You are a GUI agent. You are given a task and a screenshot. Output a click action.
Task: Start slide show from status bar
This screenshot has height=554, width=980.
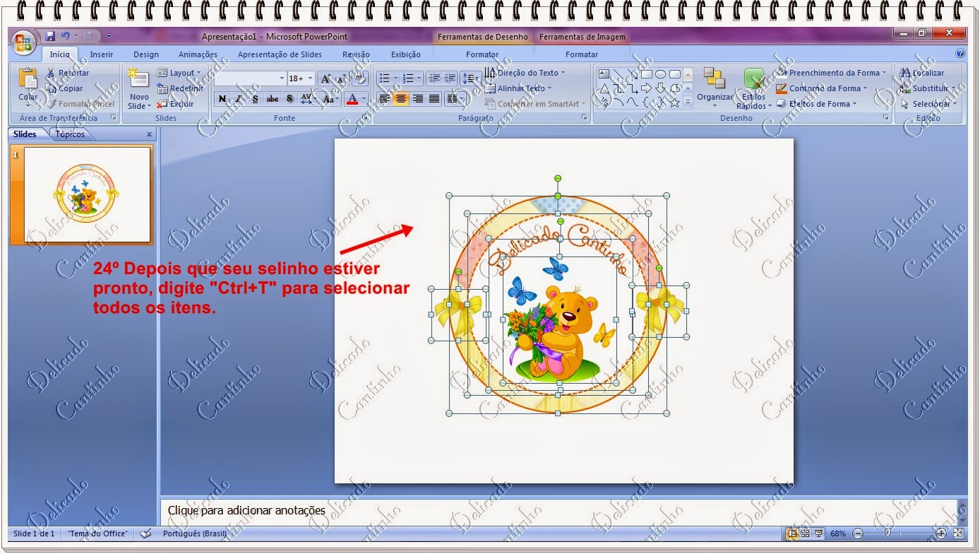pos(819,534)
